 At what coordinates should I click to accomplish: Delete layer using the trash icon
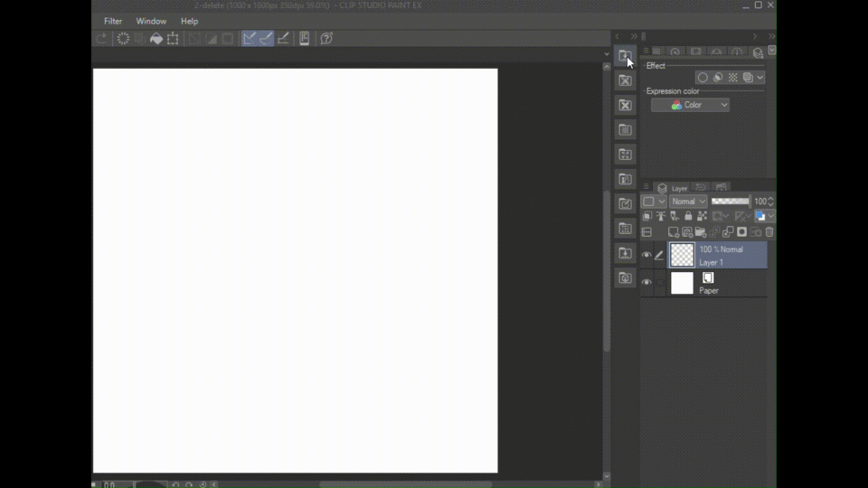[769, 232]
